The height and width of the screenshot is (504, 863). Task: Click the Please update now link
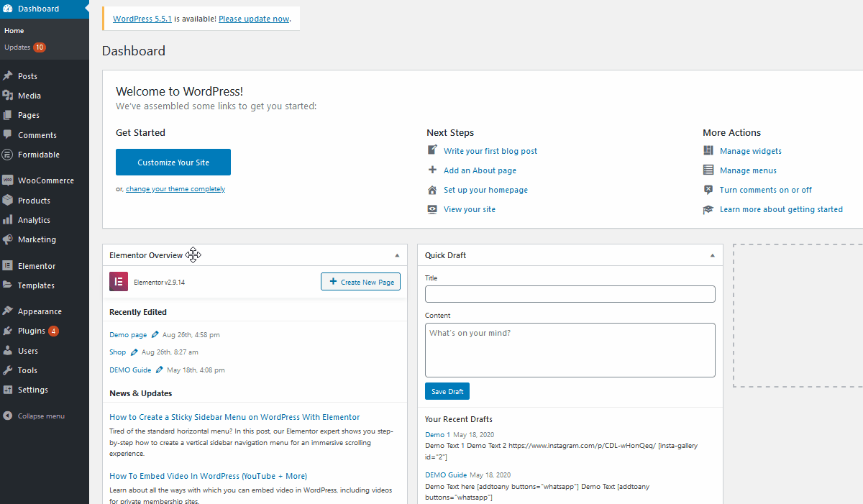pyautogui.click(x=254, y=19)
